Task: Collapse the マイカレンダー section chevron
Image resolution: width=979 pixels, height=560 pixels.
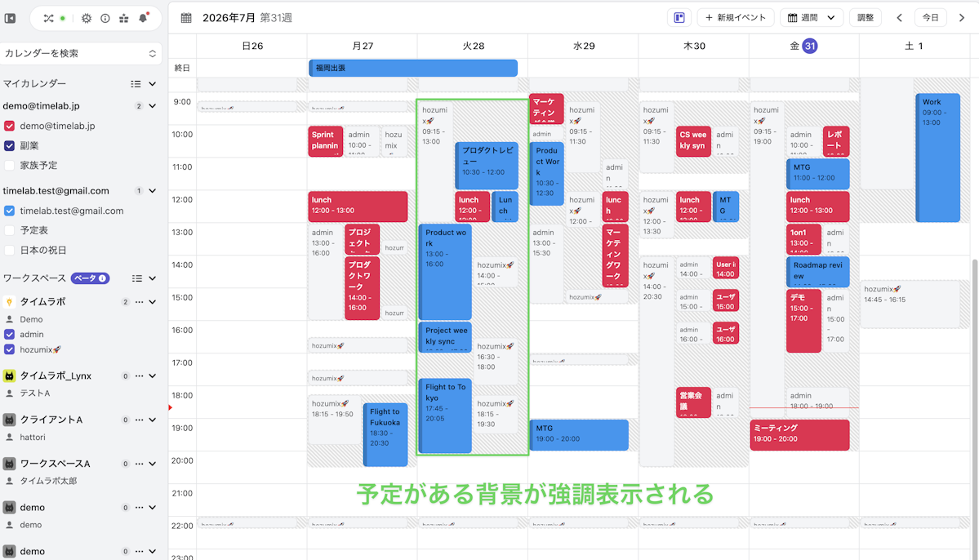Action: (x=153, y=83)
